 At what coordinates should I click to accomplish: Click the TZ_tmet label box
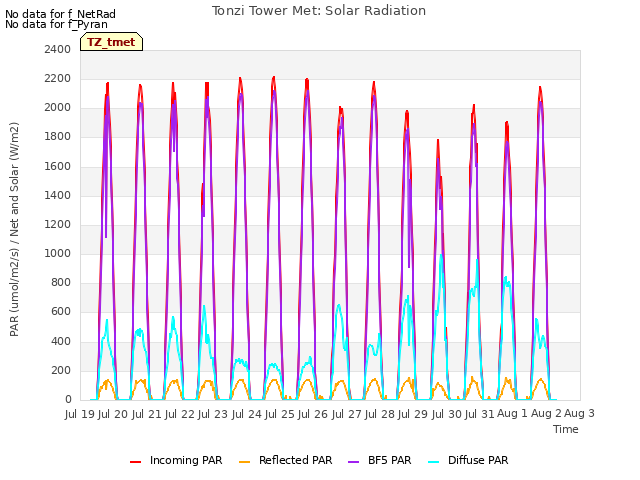(111, 42)
